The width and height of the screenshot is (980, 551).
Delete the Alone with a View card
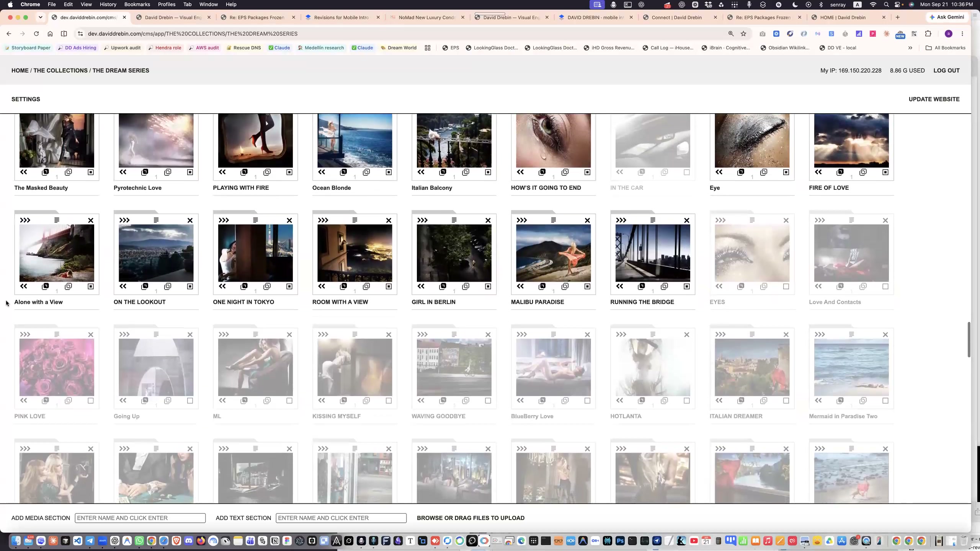[x=91, y=220]
